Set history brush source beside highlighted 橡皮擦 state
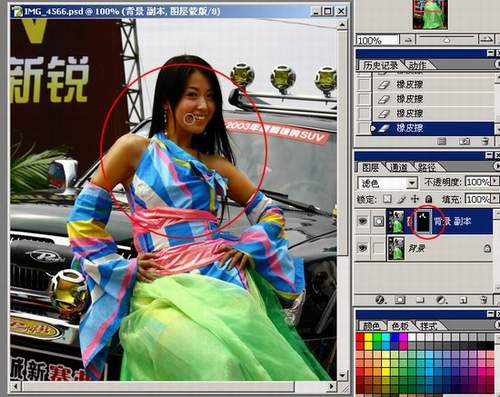 364,128
